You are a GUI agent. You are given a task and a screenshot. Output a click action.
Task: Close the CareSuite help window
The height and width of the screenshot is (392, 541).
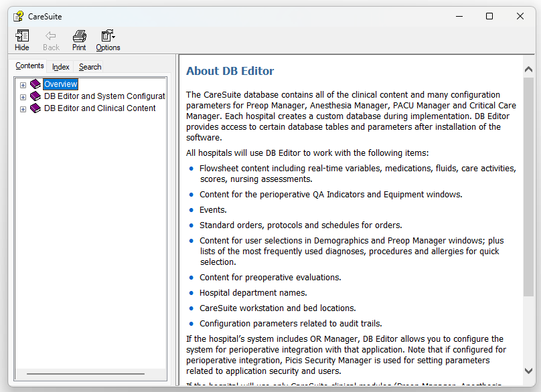(520, 16)
